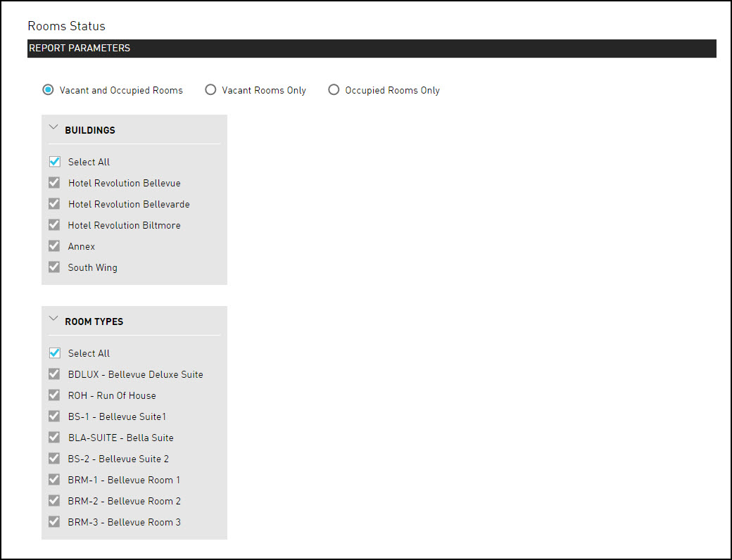
Task: Choose Vacant and Occupied Rooms filter
Action: point(48,90)
